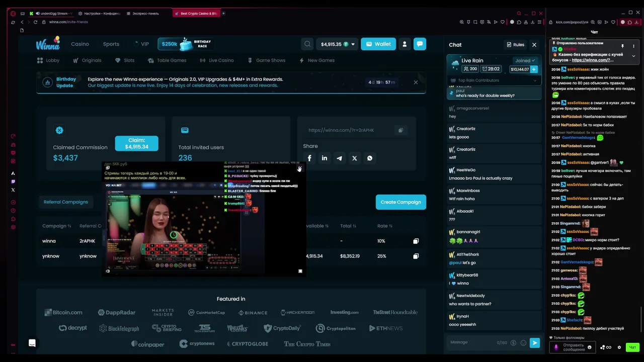Copy the referral link with copy icon
The image size is (644, 362).
[400, 130]
